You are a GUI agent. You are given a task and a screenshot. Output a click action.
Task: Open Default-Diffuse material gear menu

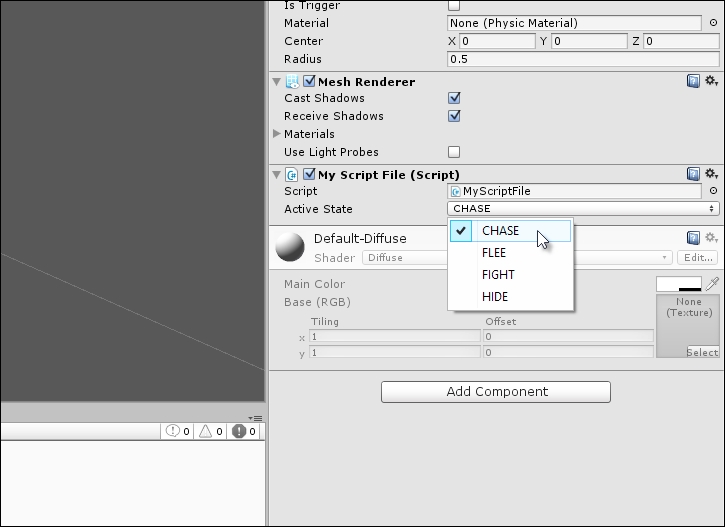click(711, 238)
